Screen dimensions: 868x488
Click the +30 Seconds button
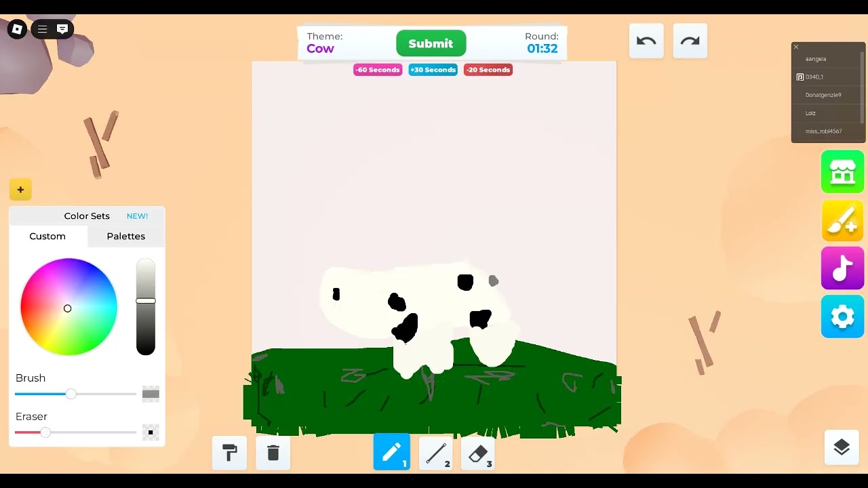tap(433, 70)
